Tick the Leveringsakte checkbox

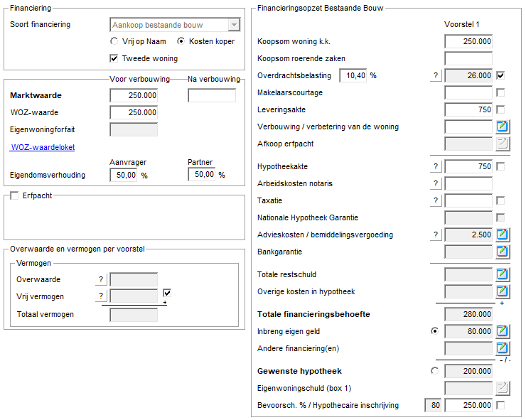(x=500, y=109)
